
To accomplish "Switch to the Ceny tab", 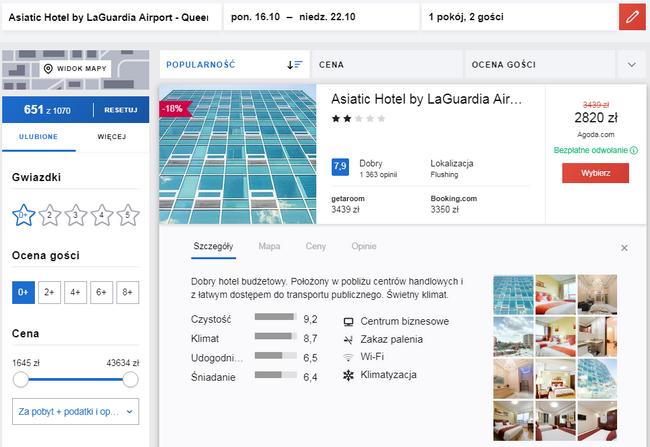I will 315,246.
